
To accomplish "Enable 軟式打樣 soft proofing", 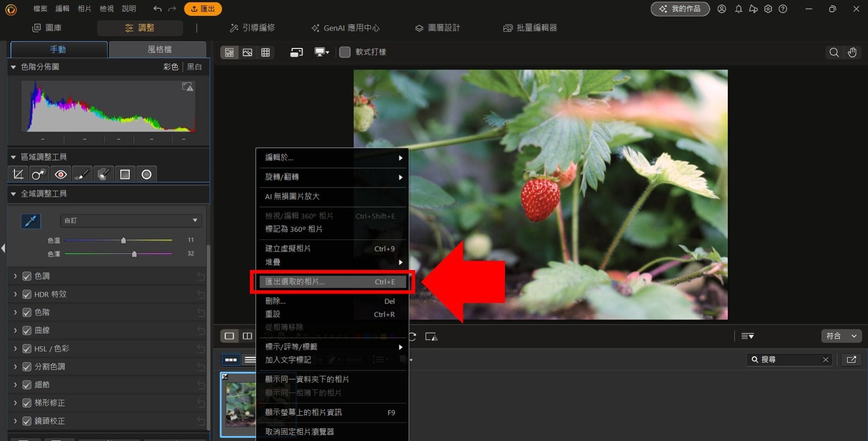I will tap(344, 52).
